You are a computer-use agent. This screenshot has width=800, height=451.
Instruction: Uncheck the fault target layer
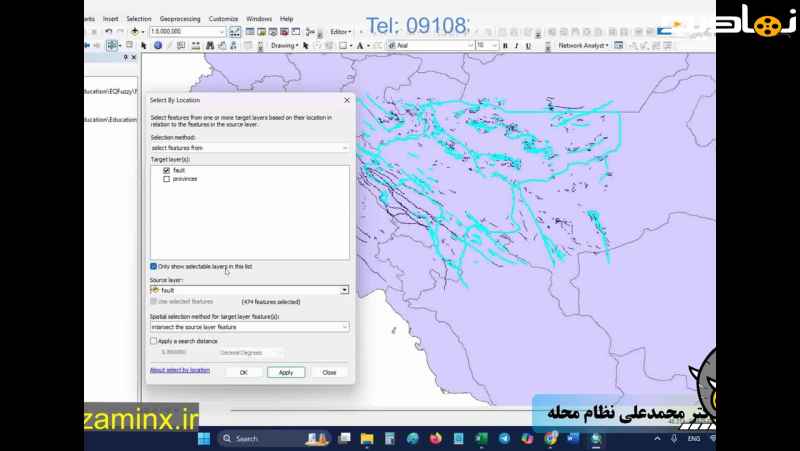pos(166,171)
